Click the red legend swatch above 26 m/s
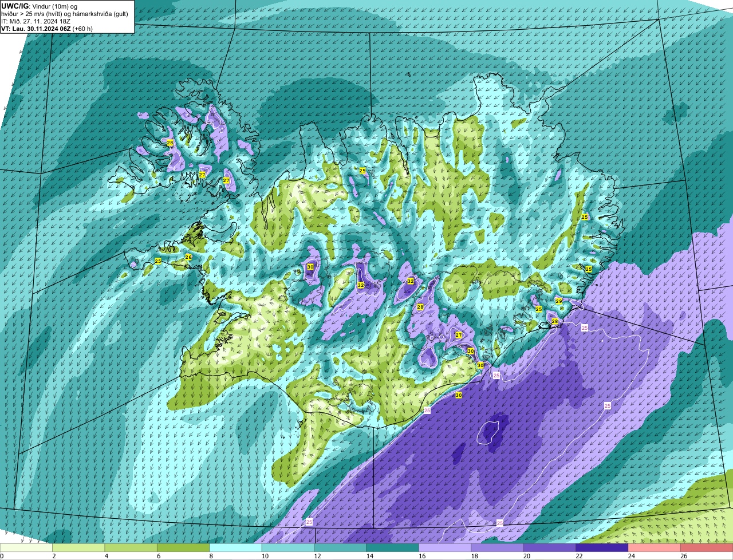 [707, 547]
